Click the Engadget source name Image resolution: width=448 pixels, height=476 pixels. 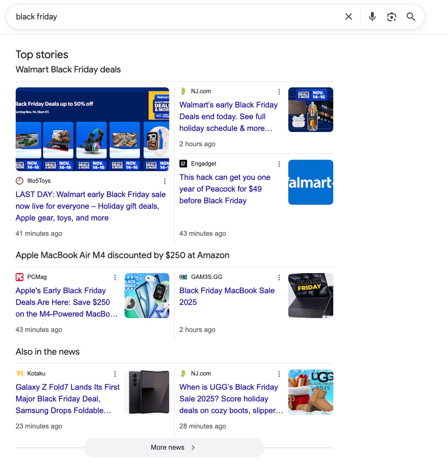coord(204,163)
